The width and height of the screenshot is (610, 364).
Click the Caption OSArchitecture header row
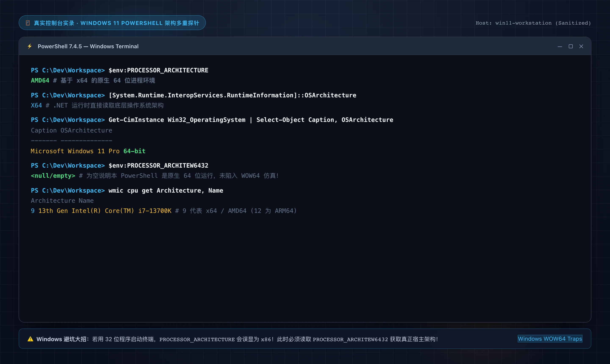pos(71,131)
